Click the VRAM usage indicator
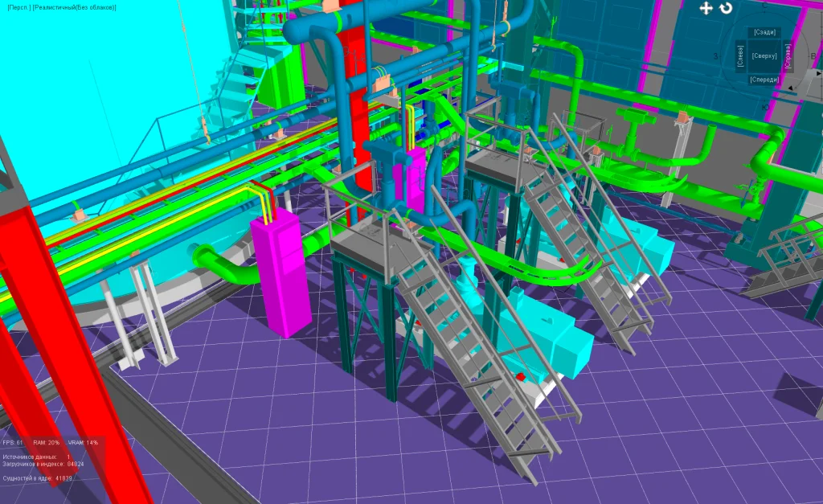 point(83,443)
